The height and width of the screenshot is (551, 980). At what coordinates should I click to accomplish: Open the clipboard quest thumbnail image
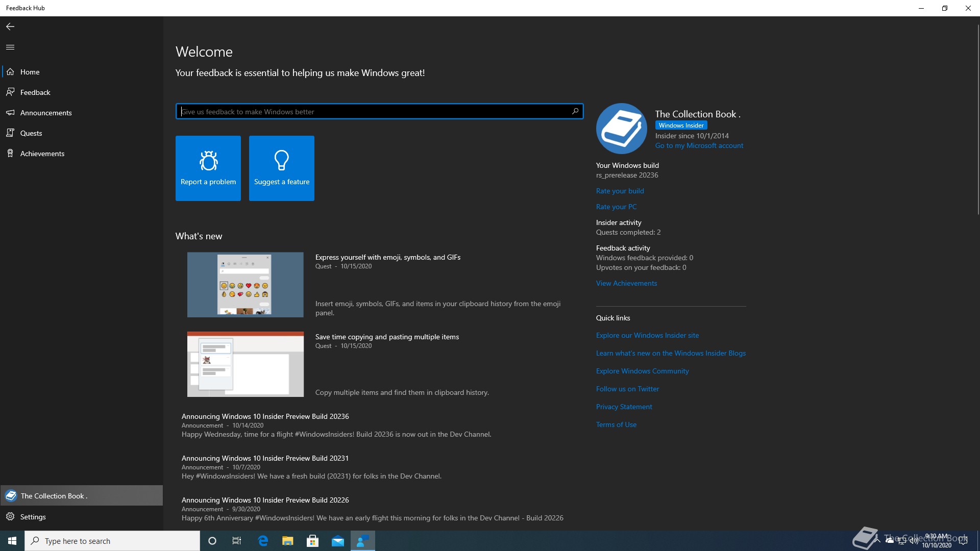(x=246, y=364)
